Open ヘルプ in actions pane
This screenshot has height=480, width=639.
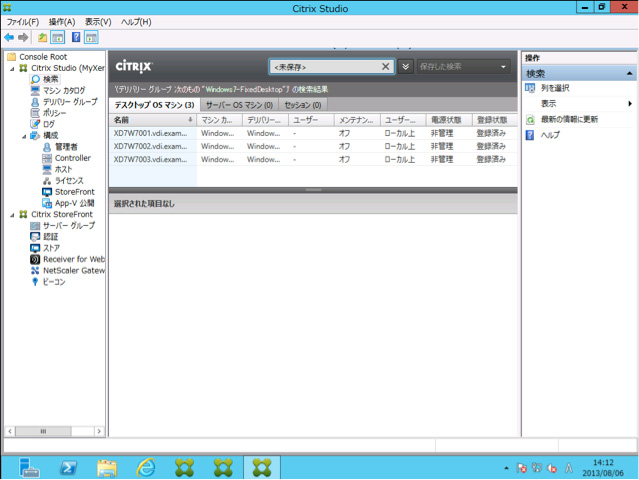pos(550,135)
